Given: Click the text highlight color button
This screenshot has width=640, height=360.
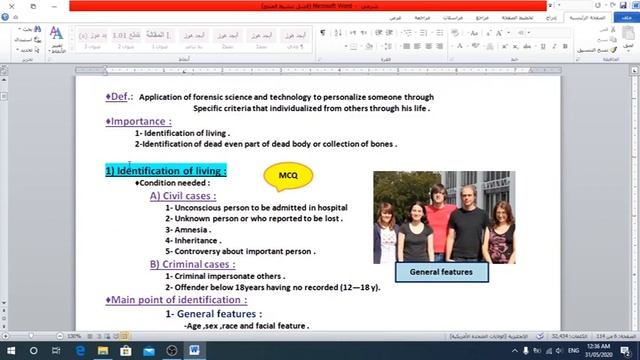Looking at the screenshot, I should (476, 46).
